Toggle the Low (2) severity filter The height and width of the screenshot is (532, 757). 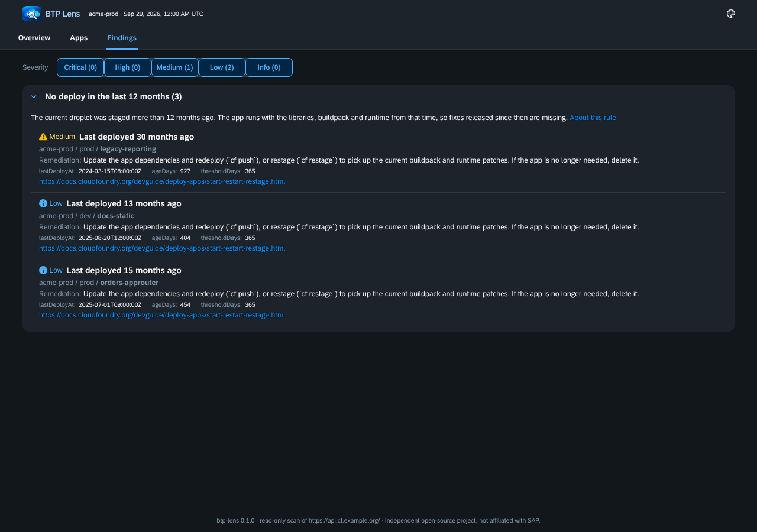(x=222, y=67)
